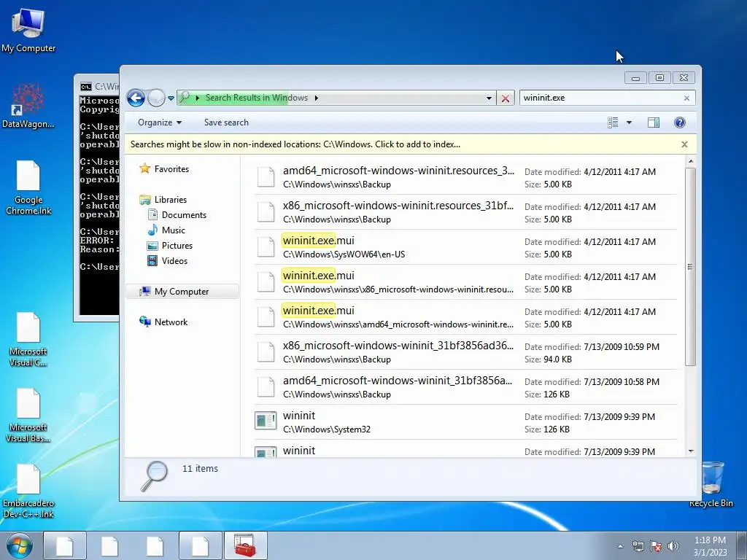Open recent pages dropdown beside the navigation arrows
The height and width of the screenshot is (560, 747).
pos(171,98)
